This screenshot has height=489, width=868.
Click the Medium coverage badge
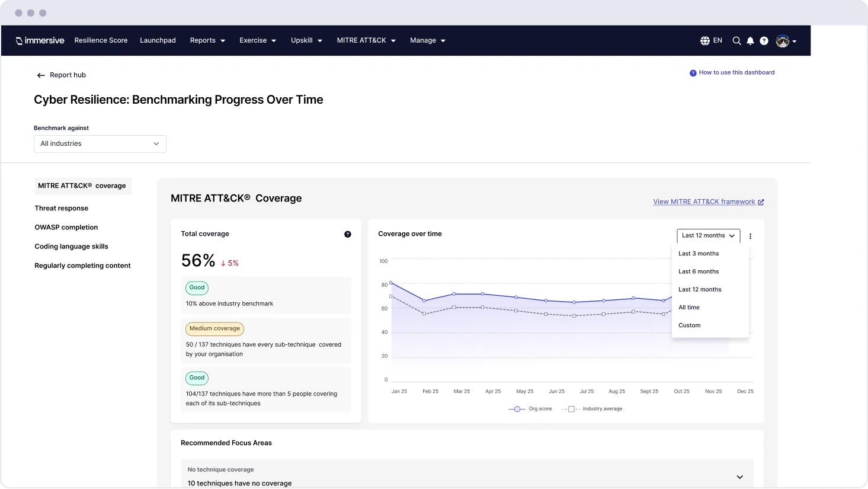(214, 329)
